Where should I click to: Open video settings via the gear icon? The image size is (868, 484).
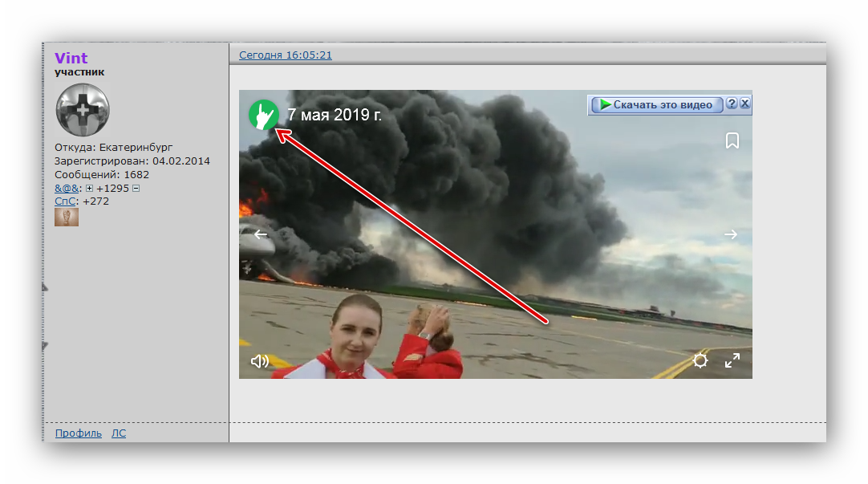pyautogui.click(x=700, y=360)
